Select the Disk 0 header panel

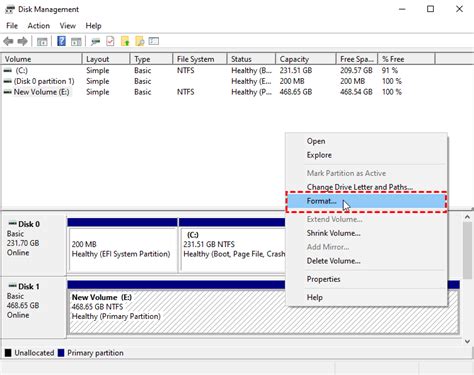33,245
